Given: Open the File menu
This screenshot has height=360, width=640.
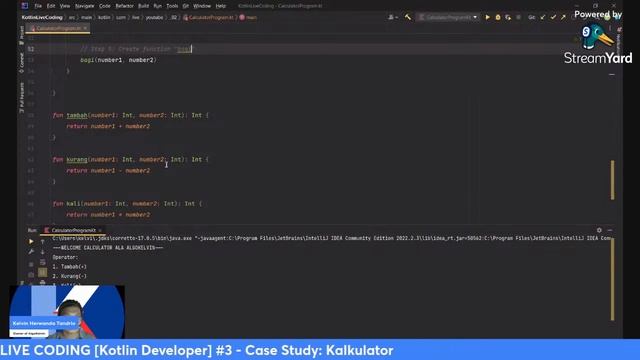Looking at the screenshot, I should coord(38,6).
